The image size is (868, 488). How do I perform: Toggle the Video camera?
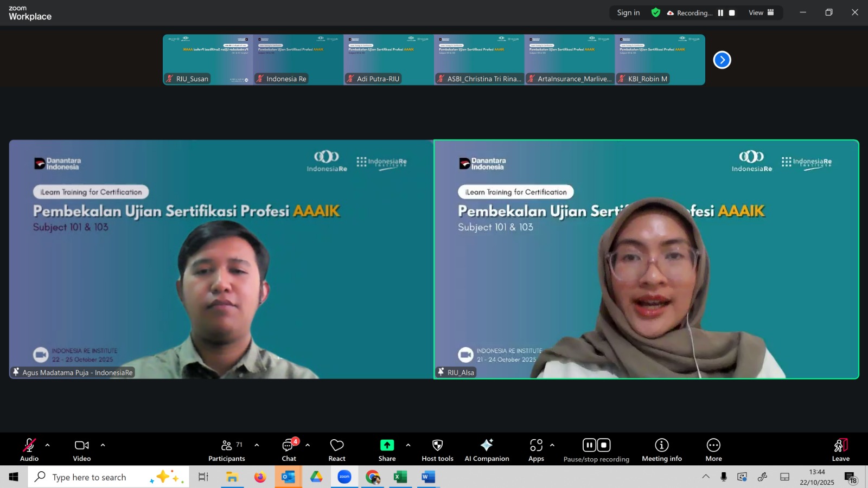click(x=82, y=450)
